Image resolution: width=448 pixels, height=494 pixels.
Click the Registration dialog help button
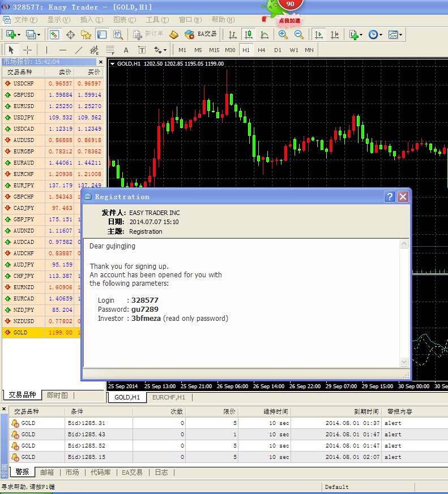390,196
